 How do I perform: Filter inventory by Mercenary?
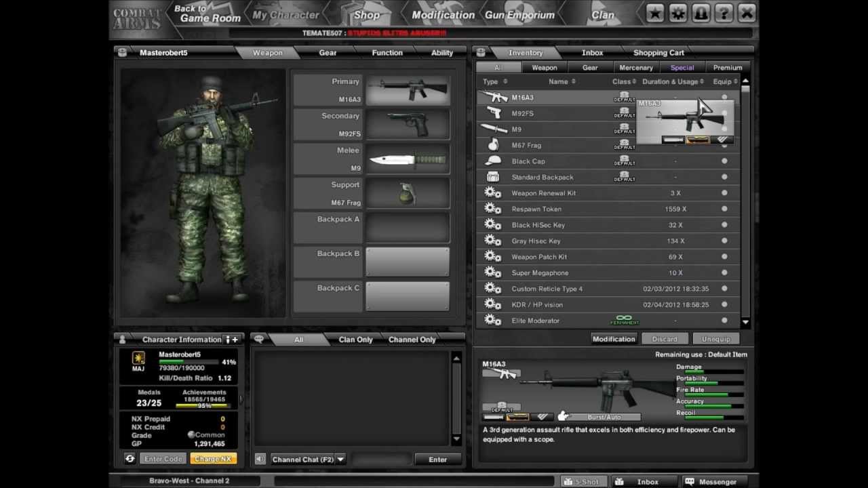[636, 68]
